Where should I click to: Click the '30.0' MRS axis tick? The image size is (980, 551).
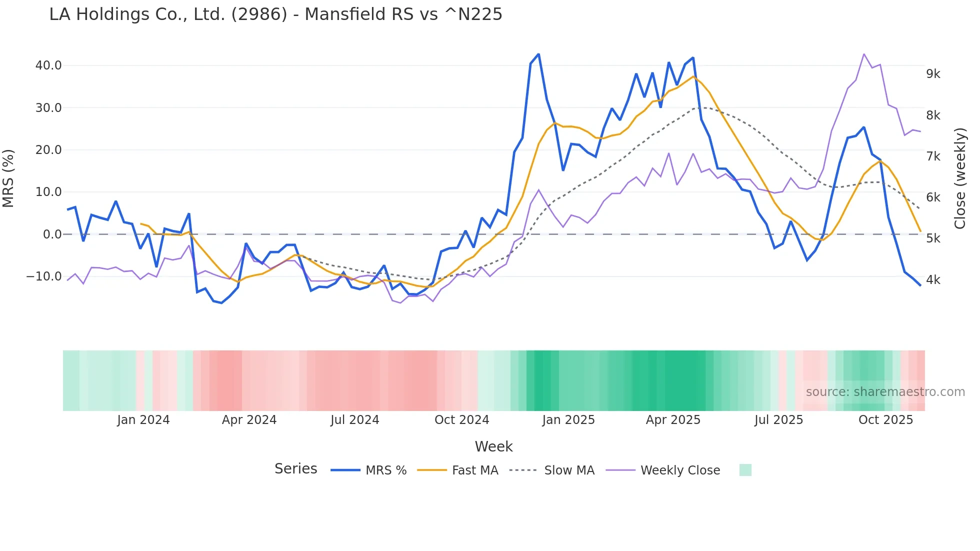[48, 108]
